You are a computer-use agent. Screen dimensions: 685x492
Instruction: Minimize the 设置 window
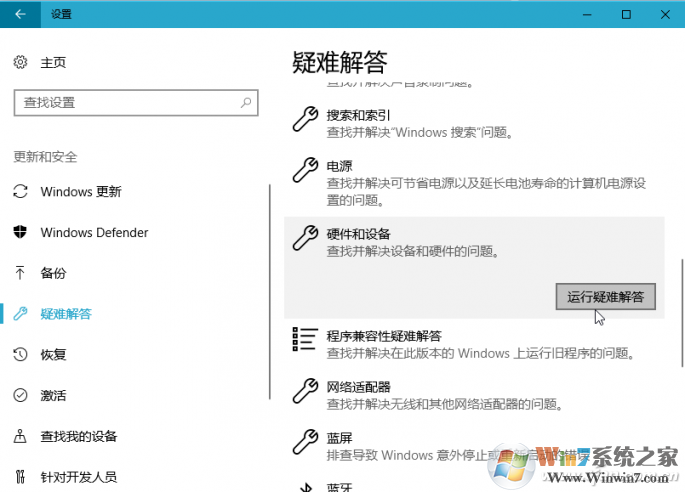587,14
